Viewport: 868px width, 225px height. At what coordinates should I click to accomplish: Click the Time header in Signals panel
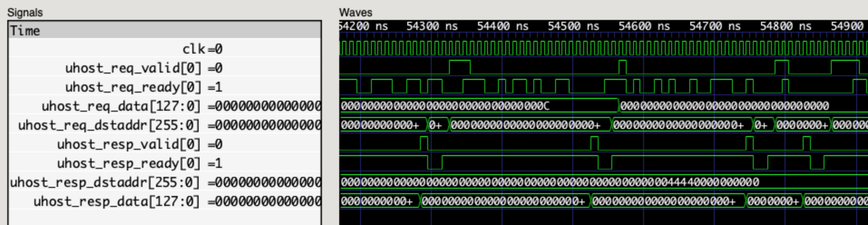click(25, 31)
